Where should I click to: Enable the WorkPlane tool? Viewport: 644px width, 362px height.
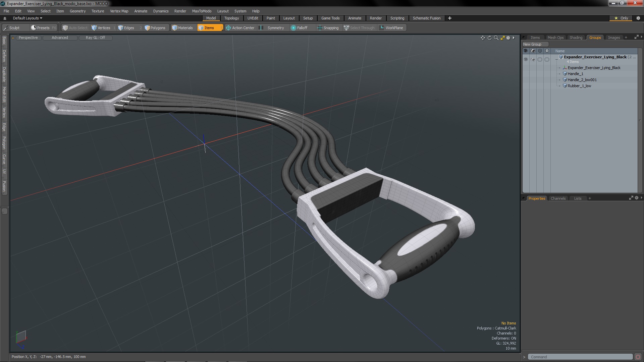pyautogui.click(x=391, y=28)
